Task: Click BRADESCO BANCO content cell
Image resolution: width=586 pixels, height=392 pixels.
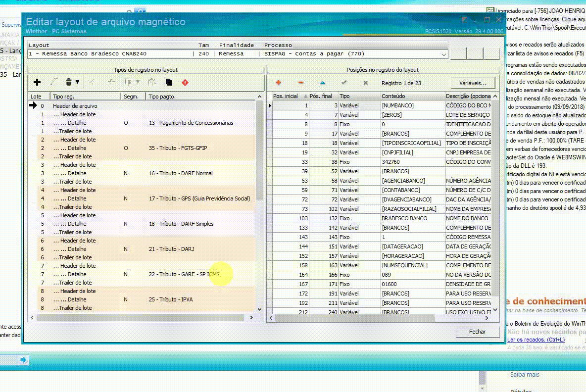Action: pyautogui.click(x=413, y=218)
